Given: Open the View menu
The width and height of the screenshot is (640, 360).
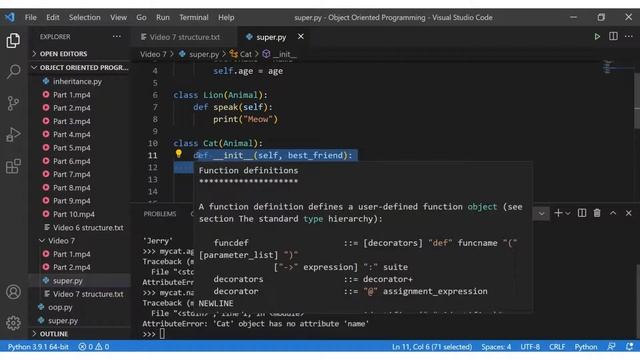Looking at the screenshot, I should click(x=118, y=18).
